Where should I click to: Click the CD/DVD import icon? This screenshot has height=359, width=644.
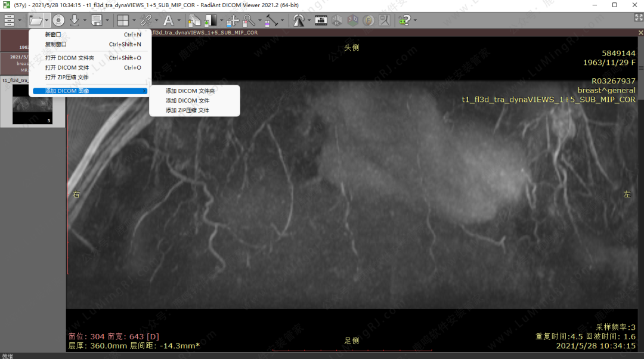coord(58,20)
